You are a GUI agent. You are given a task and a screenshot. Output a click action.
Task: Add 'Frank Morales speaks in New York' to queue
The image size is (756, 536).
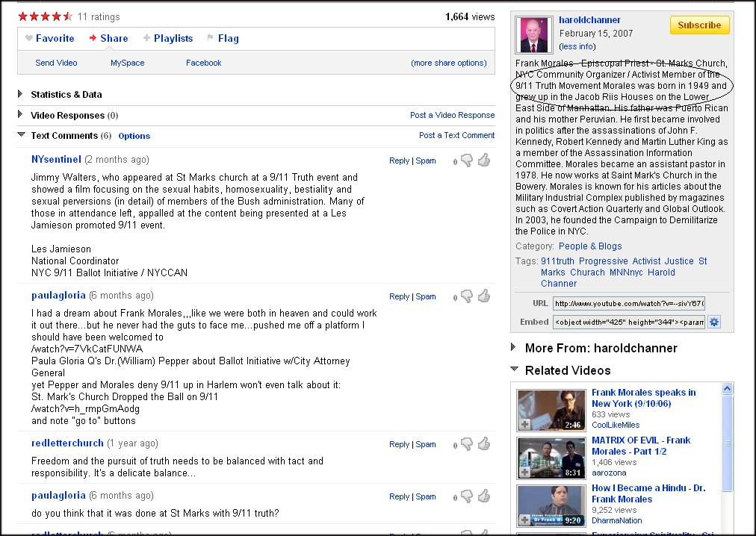[x=524, y=424]
